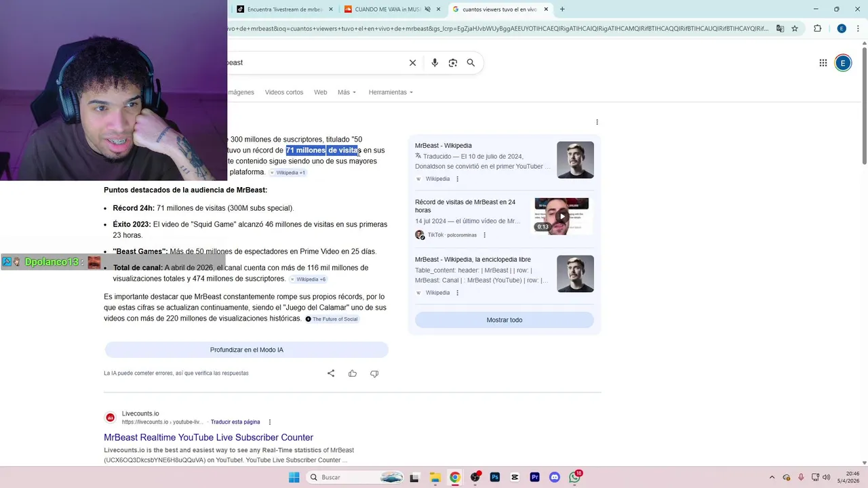This screenshot has width=868, height=488.
Task: Click 'Traducir esta página' link
Action: tap(235, 422)
